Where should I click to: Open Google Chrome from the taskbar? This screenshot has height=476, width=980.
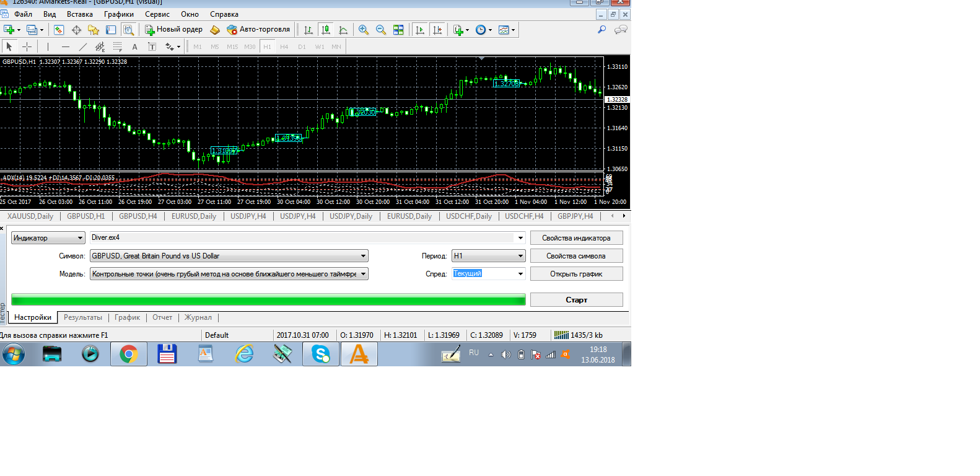click(129, 354)
